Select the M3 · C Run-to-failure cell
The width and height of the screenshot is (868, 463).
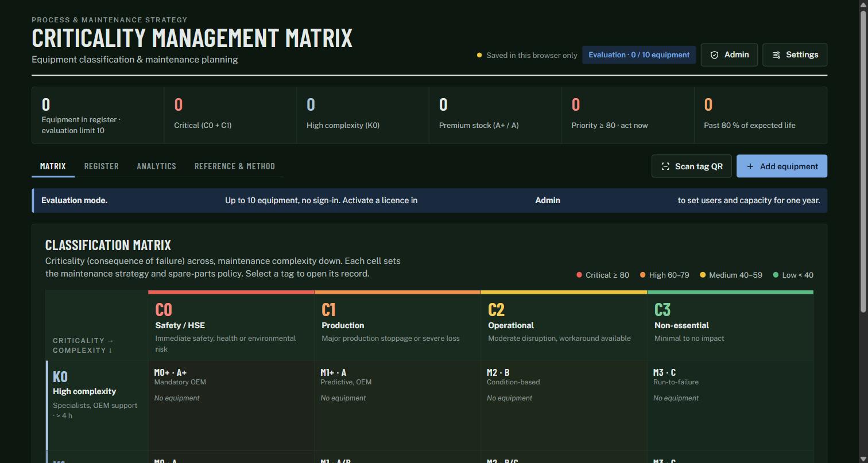(x=730, y=405)
